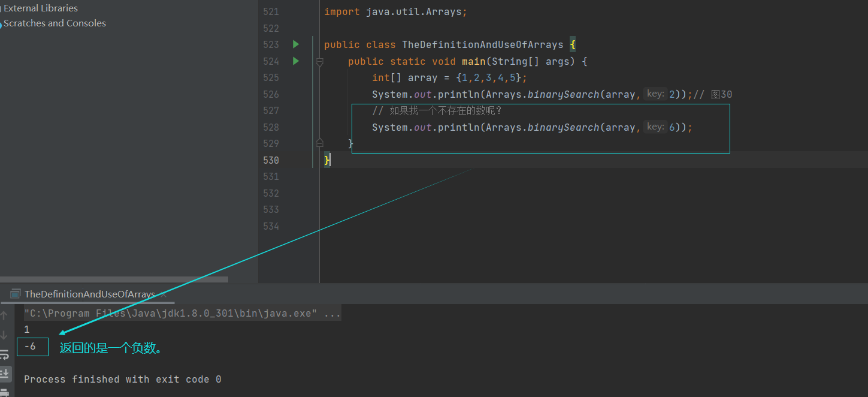Image resolution: width=868 pixels, height=397 pixels.
Task: Collapse the main method fold marker at line 524
Action: tap(320, 61)
